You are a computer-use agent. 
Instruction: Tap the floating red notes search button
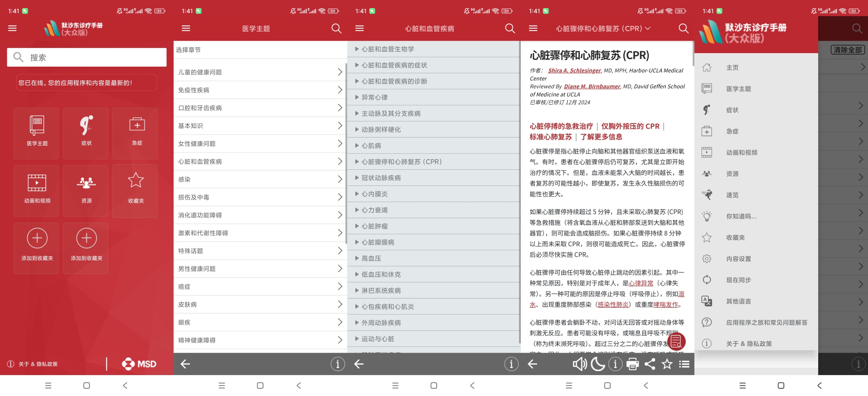point(676,341)
